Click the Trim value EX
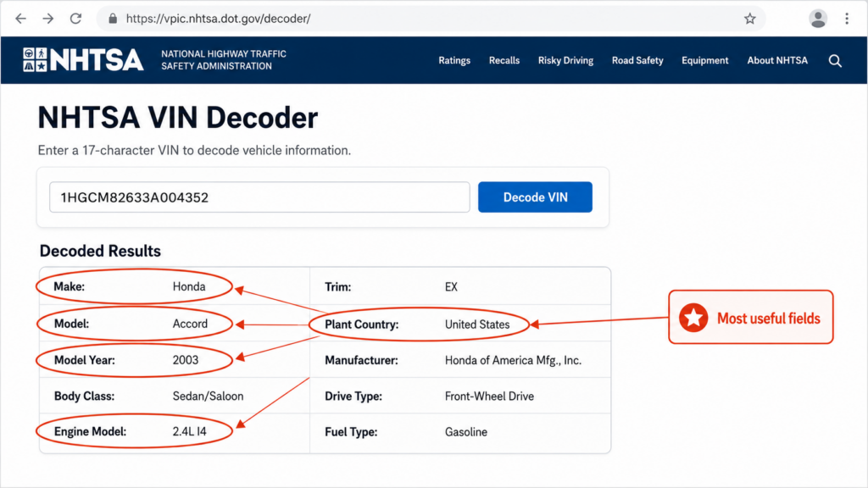Screen dimensions: 868x488 coord(451,287)
